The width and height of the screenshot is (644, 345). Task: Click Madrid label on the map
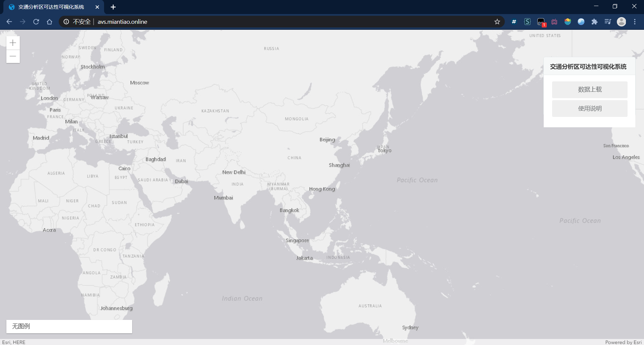click(x=41, y=138)
